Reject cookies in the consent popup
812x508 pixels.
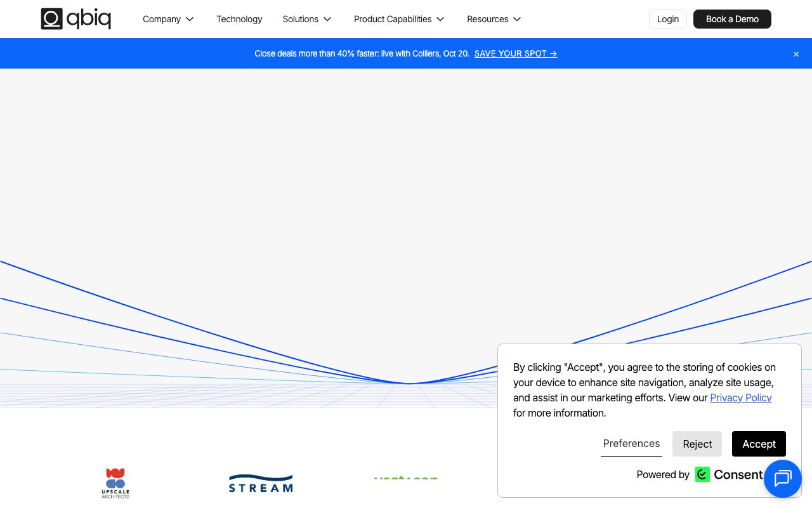coord(697,444)
